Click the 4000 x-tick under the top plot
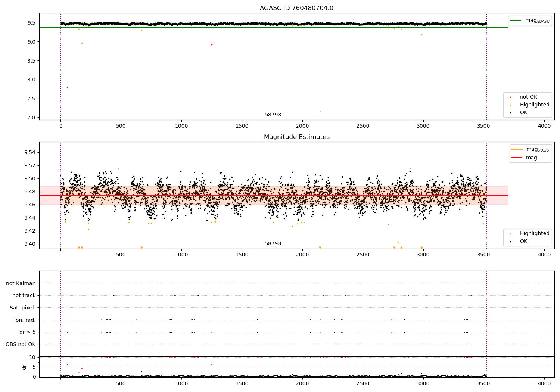The image size is (560, 392). point(544,126)
